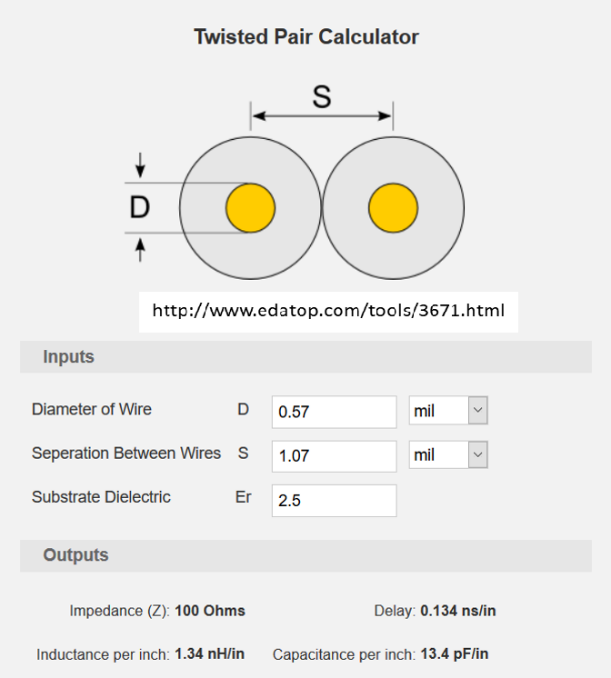This screenshot has width=611, height=678.
Task: Click the upward arrow below the D label
Action: (x=140, y=250)
